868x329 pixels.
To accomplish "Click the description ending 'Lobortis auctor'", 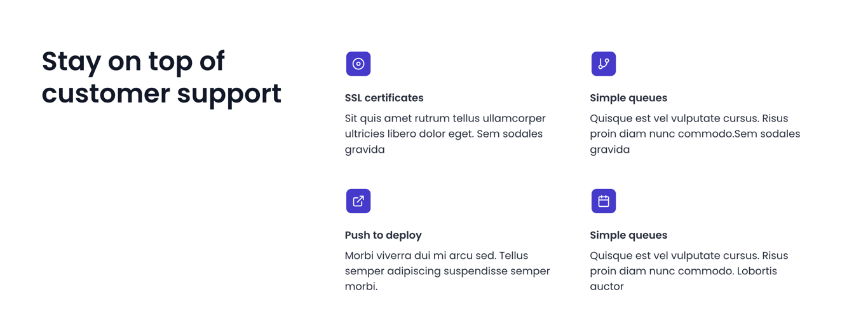I will [x=689, y=271].
